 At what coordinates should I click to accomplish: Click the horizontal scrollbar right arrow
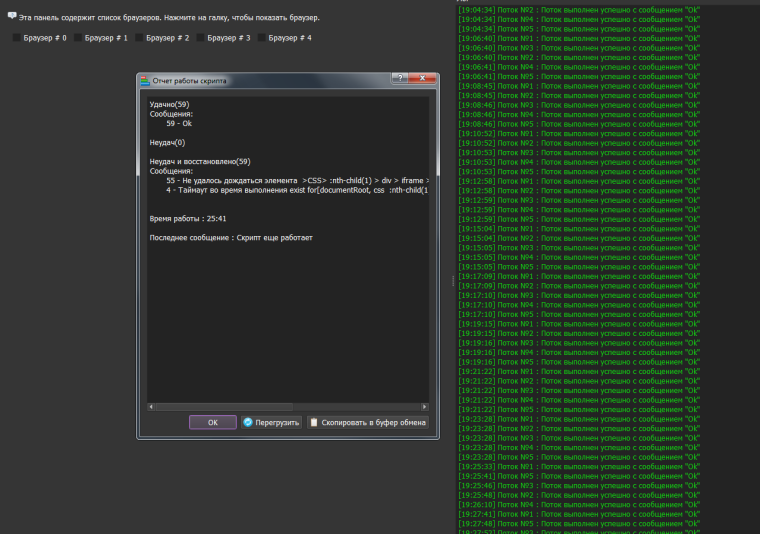point(425,407)
